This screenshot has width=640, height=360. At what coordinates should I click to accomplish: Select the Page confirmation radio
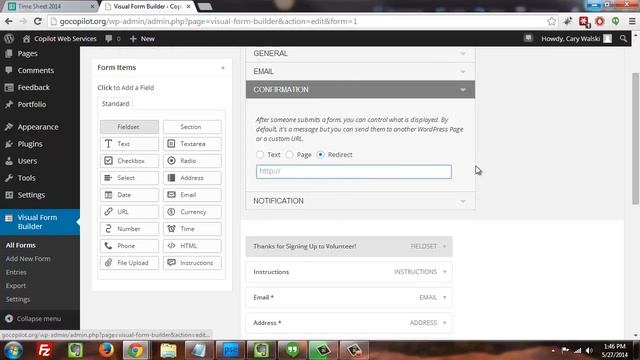coord(289,155)
